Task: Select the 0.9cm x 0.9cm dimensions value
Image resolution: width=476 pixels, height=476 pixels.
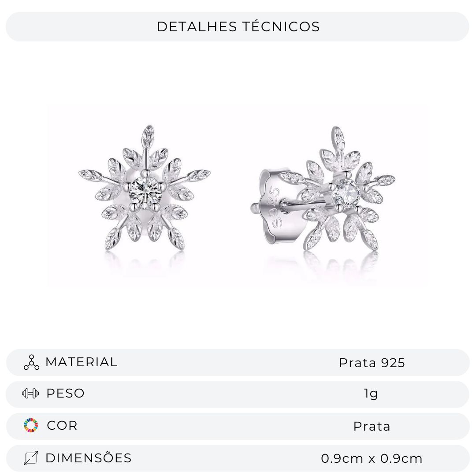Action: [372, 458]
